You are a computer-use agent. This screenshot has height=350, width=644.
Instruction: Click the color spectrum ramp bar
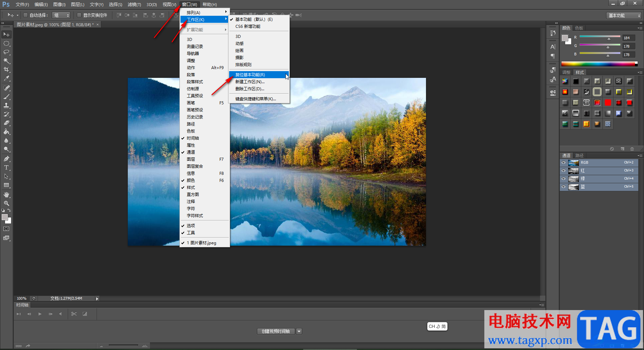click(x=599, y=64)
